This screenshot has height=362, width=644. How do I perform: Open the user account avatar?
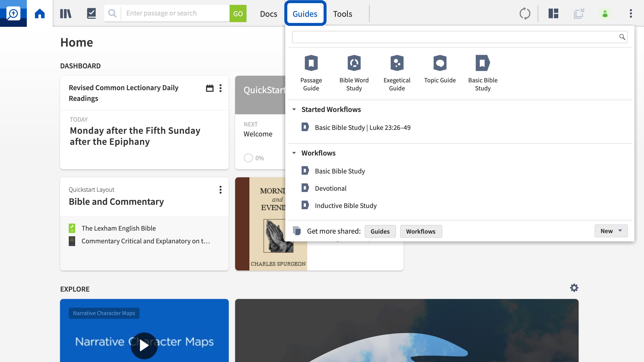coord(605,13)
